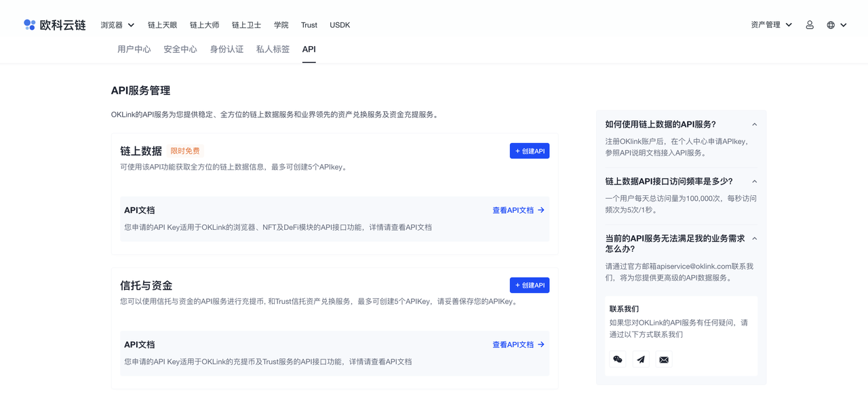Click the plus icon on the 信托与资金 创建API button

pyautogui.click(x=518, y=285)
